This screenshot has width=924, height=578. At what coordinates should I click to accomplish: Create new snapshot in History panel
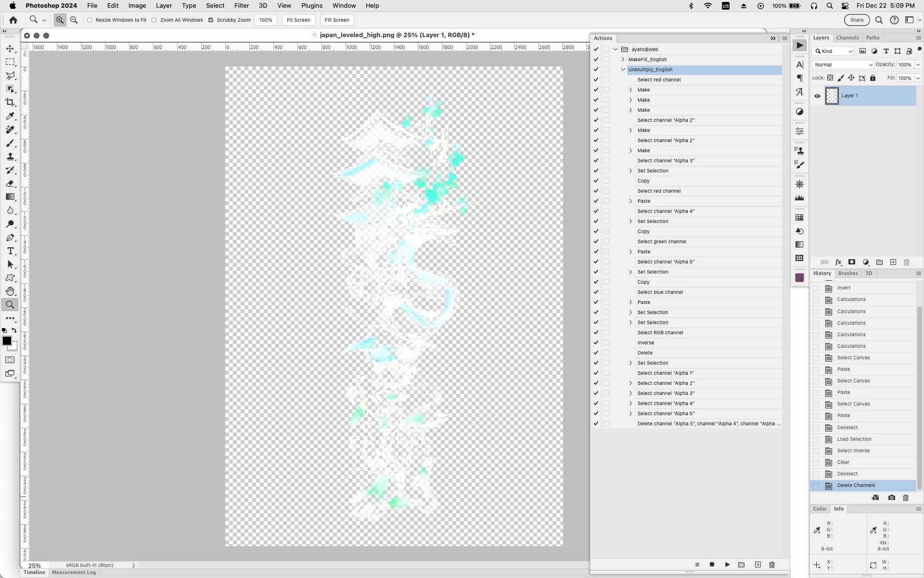click(x=891, y=498)
